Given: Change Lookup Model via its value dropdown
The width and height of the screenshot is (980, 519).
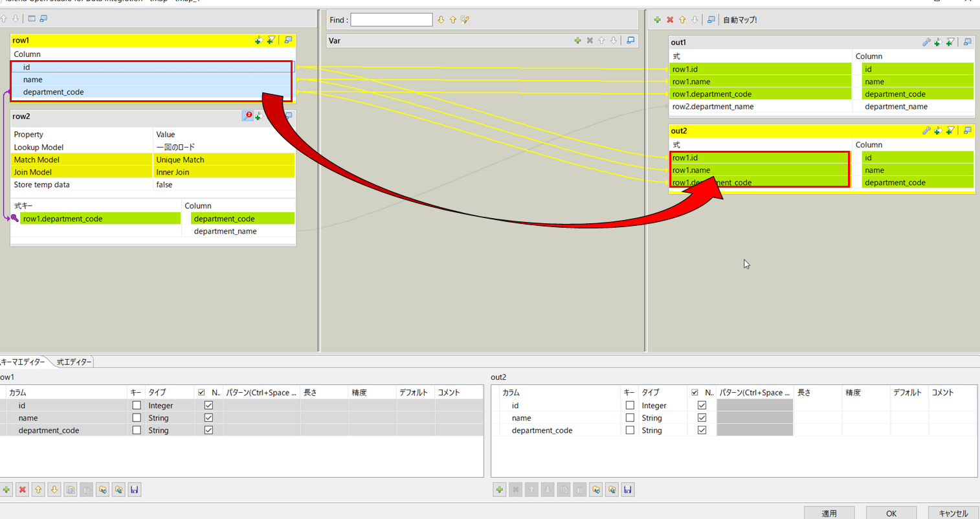Looking at the screenshot, I should 223,147.
